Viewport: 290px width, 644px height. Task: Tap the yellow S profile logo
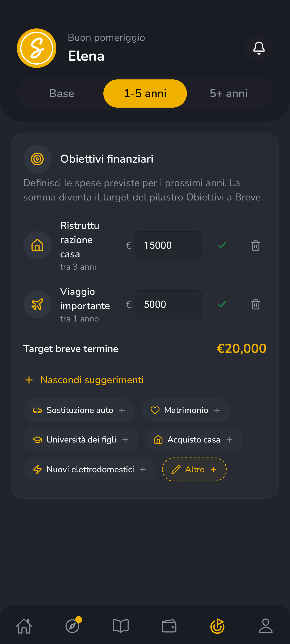[37, 48]
